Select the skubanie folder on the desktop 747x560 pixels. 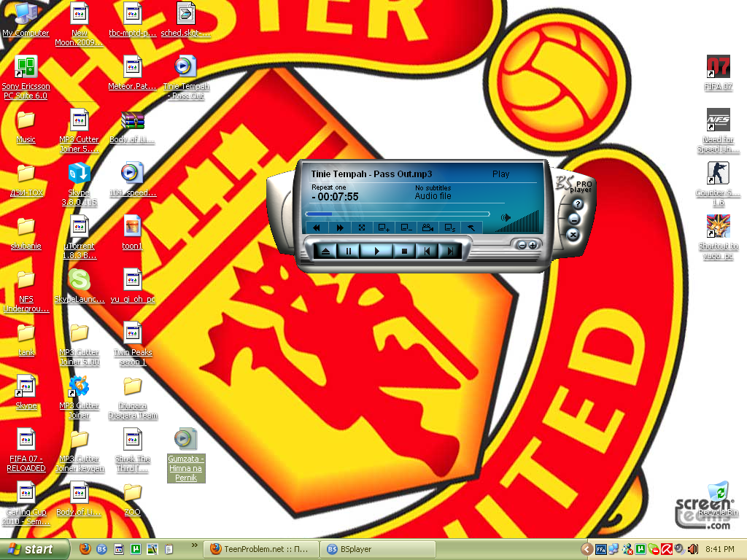(x=26, y=233)
